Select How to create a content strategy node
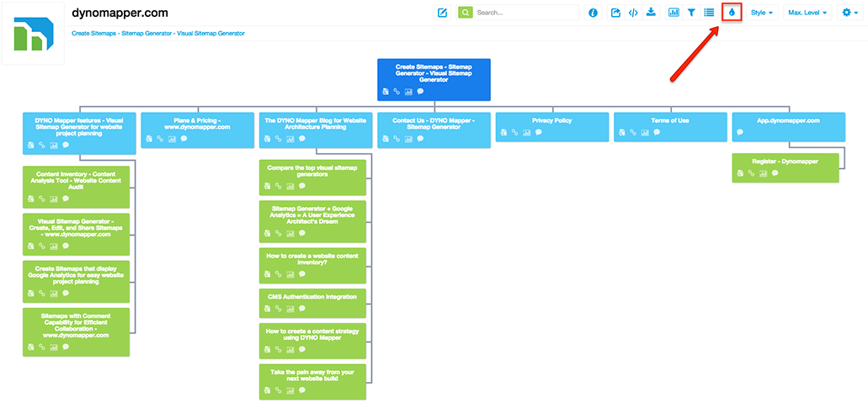Image resolution: width=868 pixels, height=419 pixels. pos(312,341)
